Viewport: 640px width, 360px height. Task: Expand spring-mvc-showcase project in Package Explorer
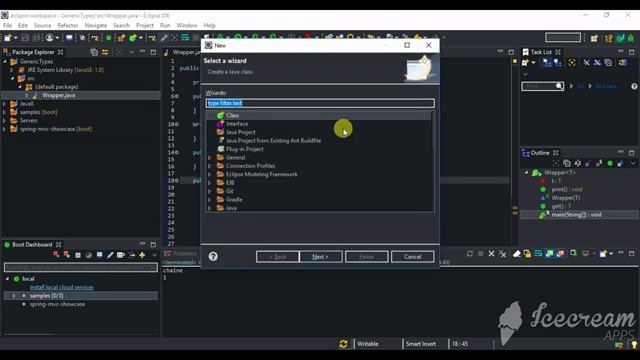pyautogui.click(x=4, y=129)
